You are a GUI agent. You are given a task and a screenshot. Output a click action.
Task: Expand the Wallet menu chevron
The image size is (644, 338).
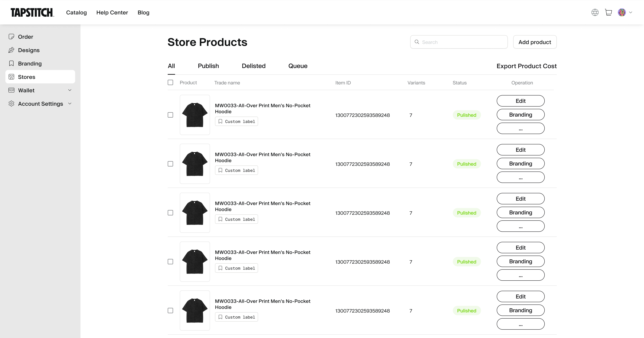(70, 90)
